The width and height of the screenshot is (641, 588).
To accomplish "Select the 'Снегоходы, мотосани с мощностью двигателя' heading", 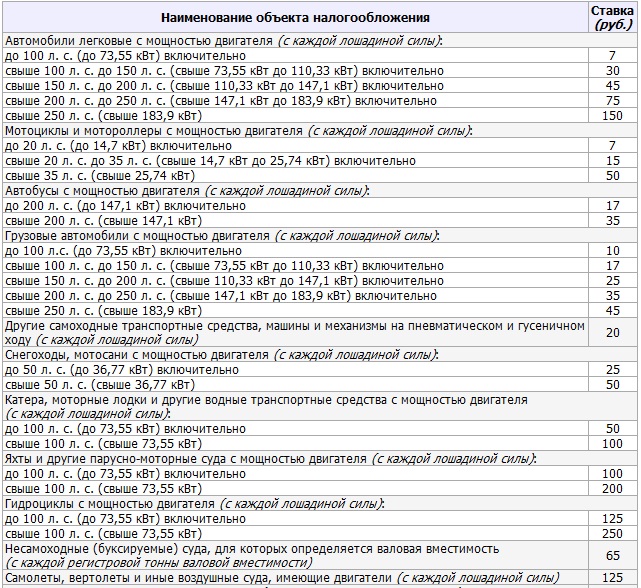I will (x=320, y=355).
